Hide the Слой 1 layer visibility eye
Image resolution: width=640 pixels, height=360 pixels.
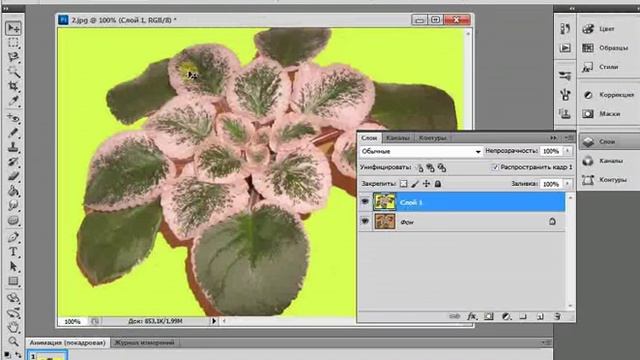[x=364, y=202]
